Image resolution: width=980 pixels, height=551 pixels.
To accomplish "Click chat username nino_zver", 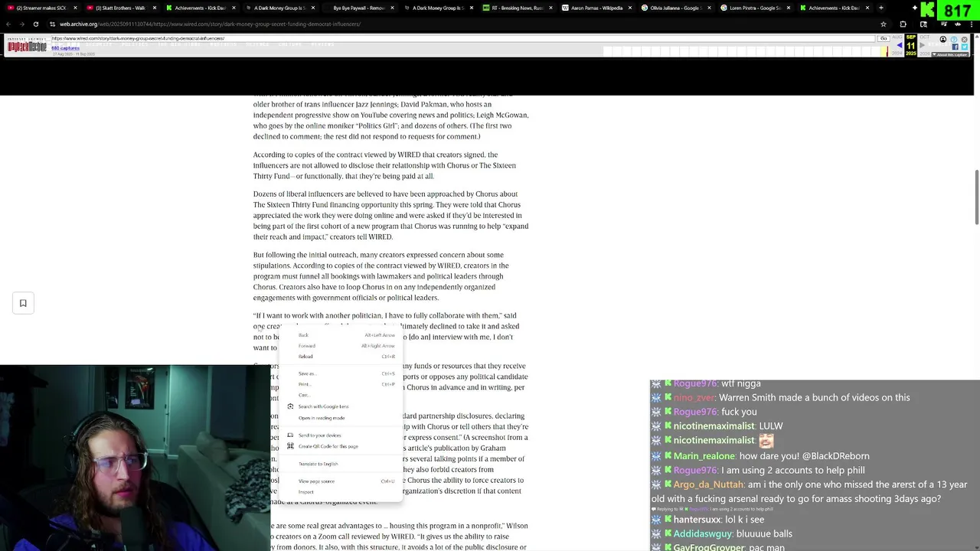I will (694, 398).
